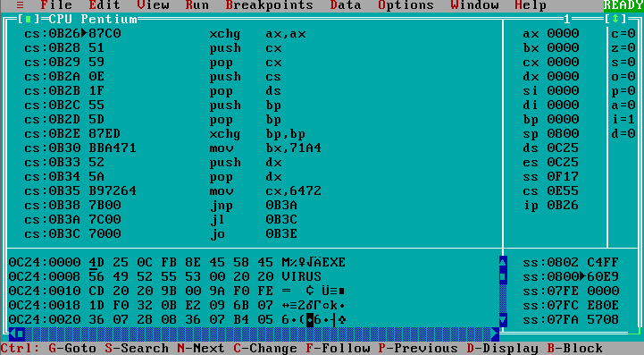Select dump row 0C24:0008 VIRUS

pyautogui.click(x=165, y=276)
